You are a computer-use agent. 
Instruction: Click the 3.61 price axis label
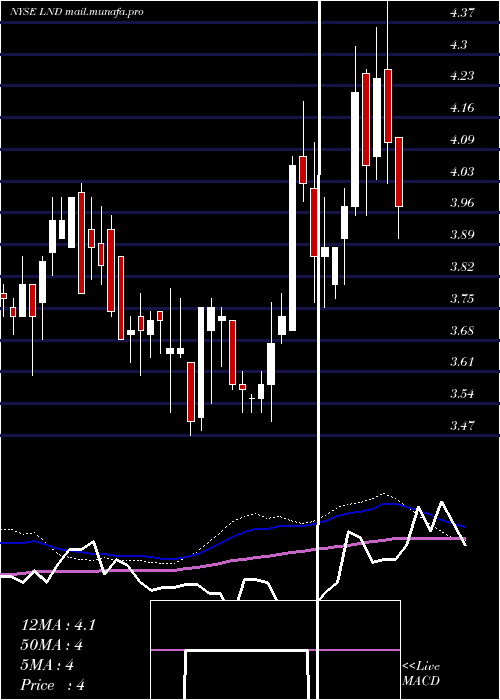(x=462, y=362)
